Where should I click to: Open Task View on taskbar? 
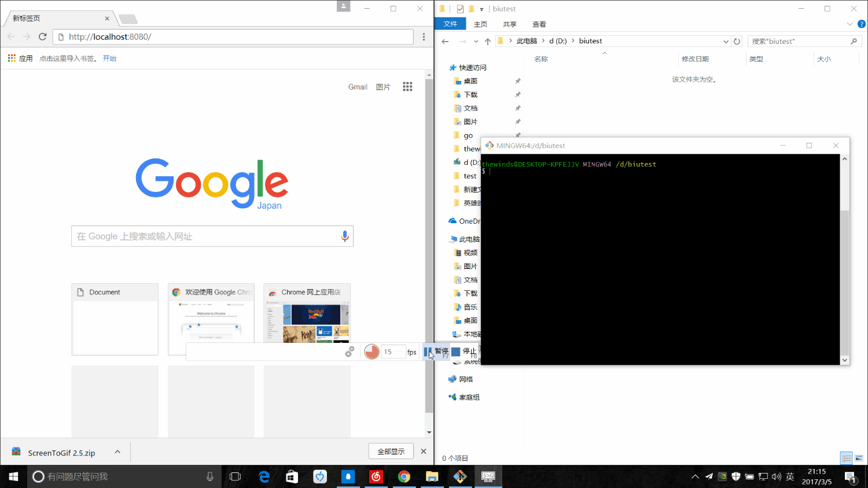(235, 476)
